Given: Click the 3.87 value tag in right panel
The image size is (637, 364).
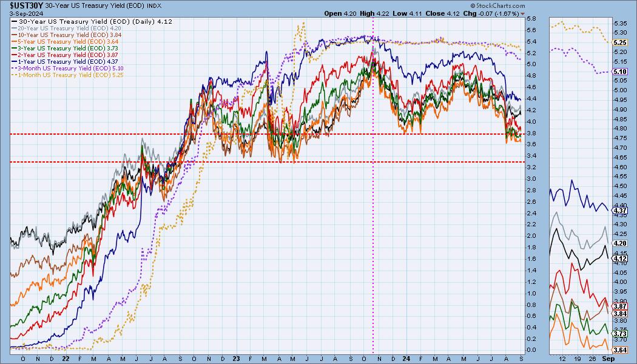Looking at the screenshot, I should coord(619,307).
